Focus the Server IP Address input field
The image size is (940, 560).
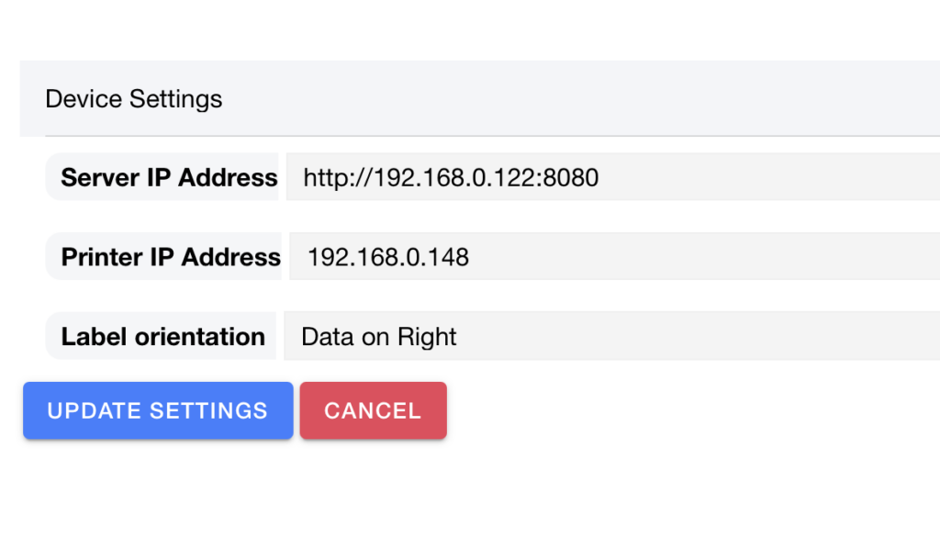click(x=612, y=177)
